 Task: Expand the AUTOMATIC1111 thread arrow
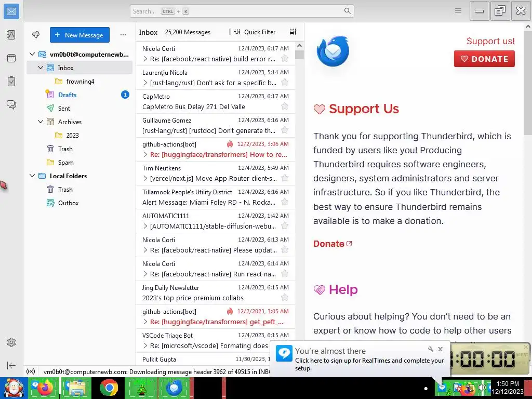(x=145, y=227)
